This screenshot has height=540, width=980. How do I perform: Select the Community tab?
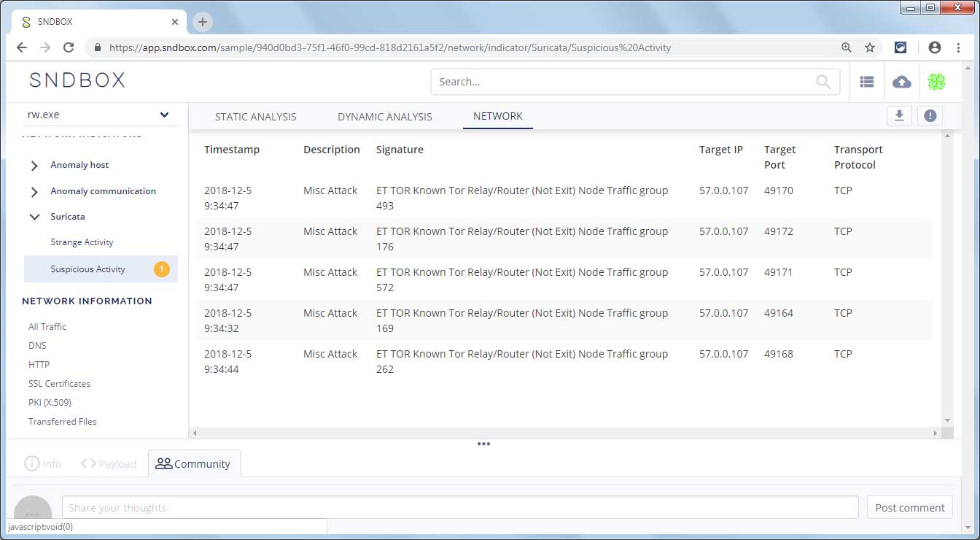click(194, 463)
